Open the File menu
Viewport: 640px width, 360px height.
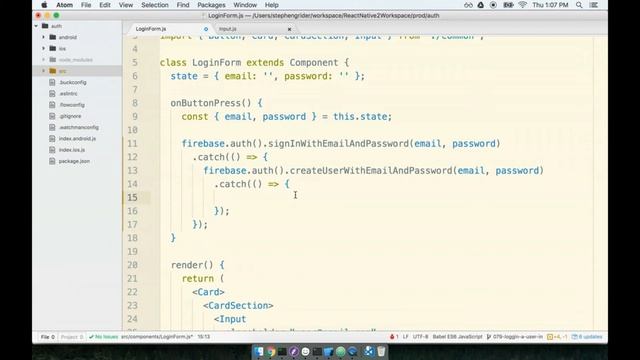click(86, 5)
